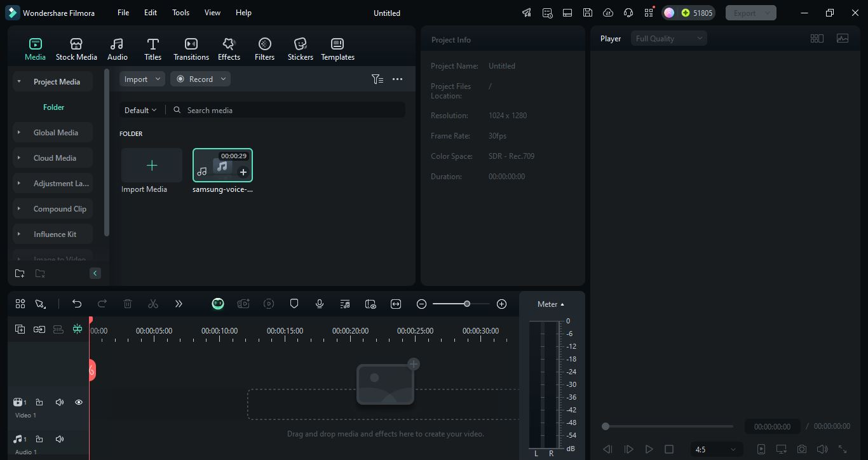
Task: Open the Transitions tab
Action: click(x=191, y=49)
